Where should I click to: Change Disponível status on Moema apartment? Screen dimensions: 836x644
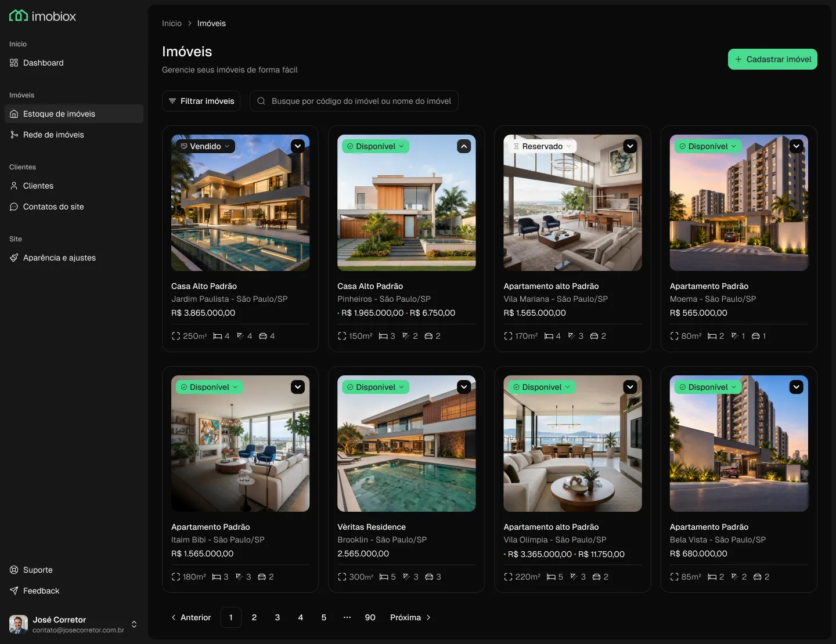(708, 146)
